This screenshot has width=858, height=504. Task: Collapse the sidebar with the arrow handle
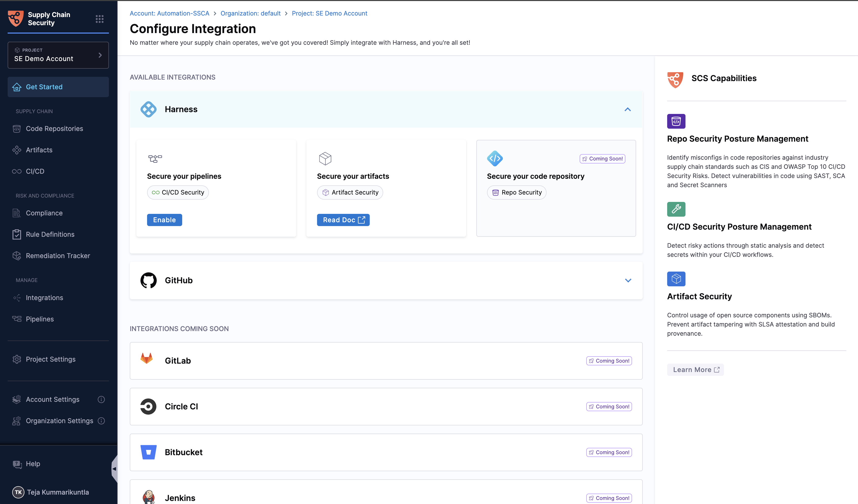click(115, 469)
